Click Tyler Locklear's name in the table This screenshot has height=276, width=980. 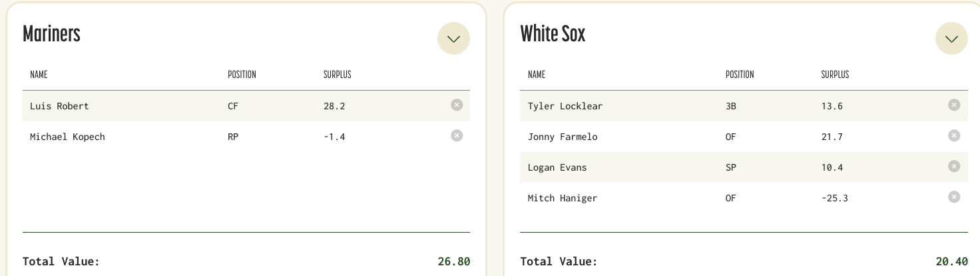click(565, 106)
